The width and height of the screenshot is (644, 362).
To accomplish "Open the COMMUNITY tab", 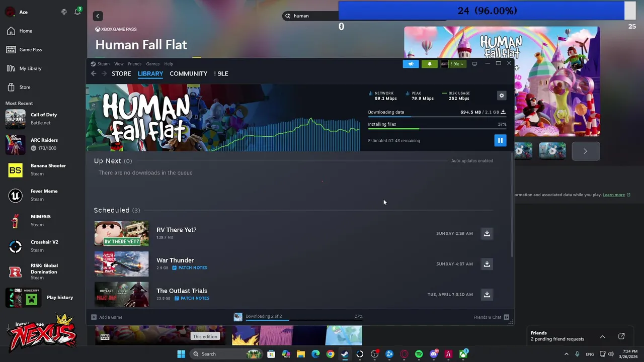I will tap(188, 73).
